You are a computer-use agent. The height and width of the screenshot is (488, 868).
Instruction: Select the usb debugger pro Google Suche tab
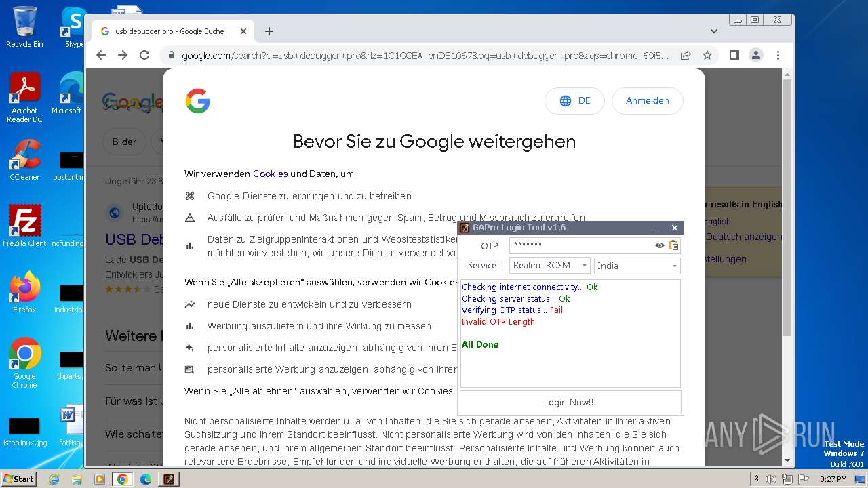click(x=172, y=31)
